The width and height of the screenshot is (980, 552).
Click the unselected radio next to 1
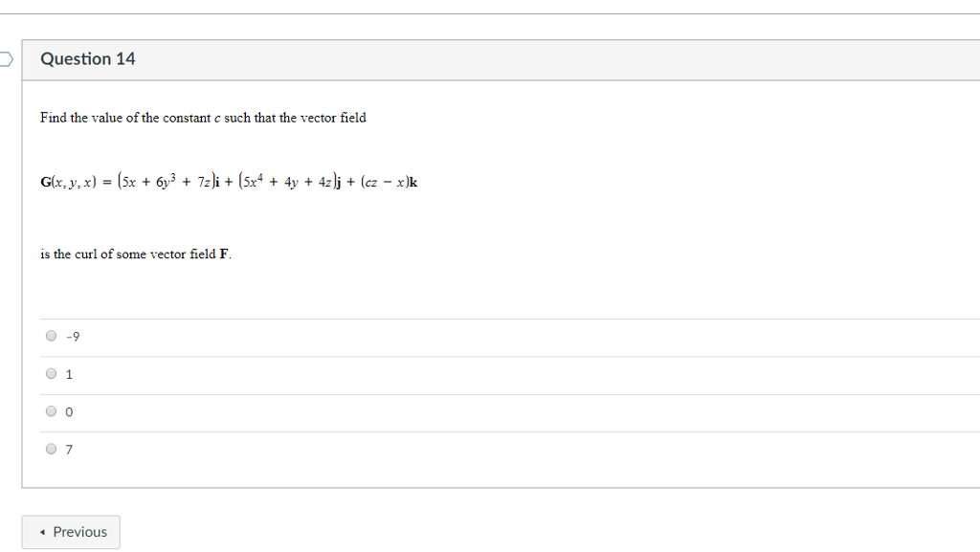click(x=51, y=373)
